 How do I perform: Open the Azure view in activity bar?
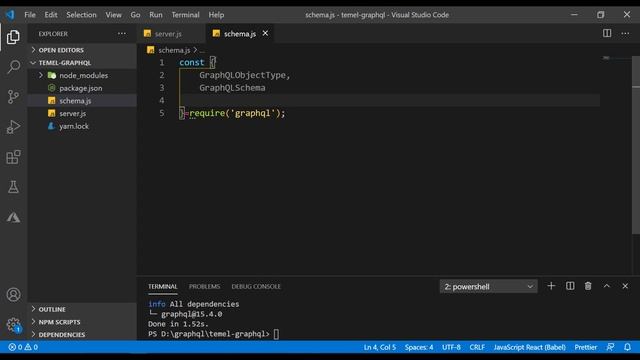[x=13, y=217]
